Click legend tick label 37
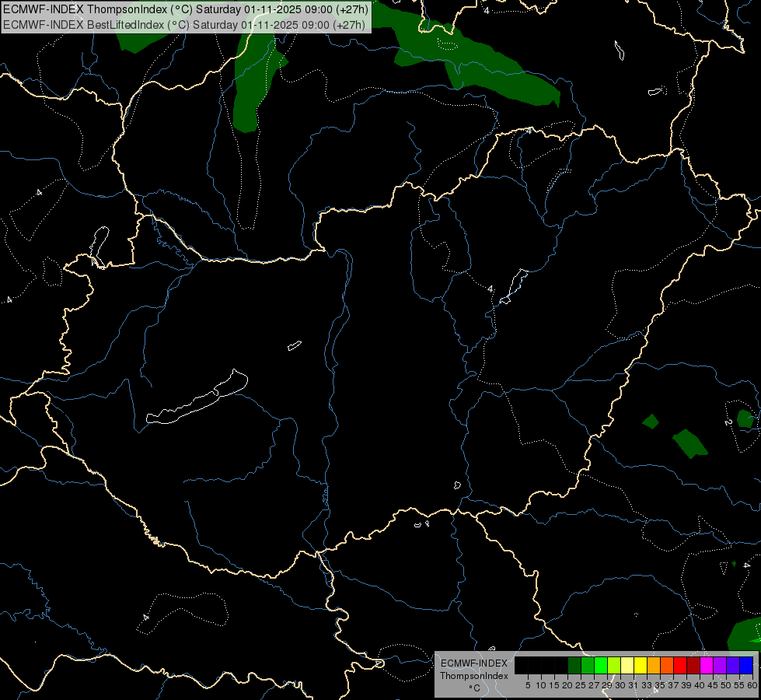Screen dimensions: 761x700 pos(673,685)
